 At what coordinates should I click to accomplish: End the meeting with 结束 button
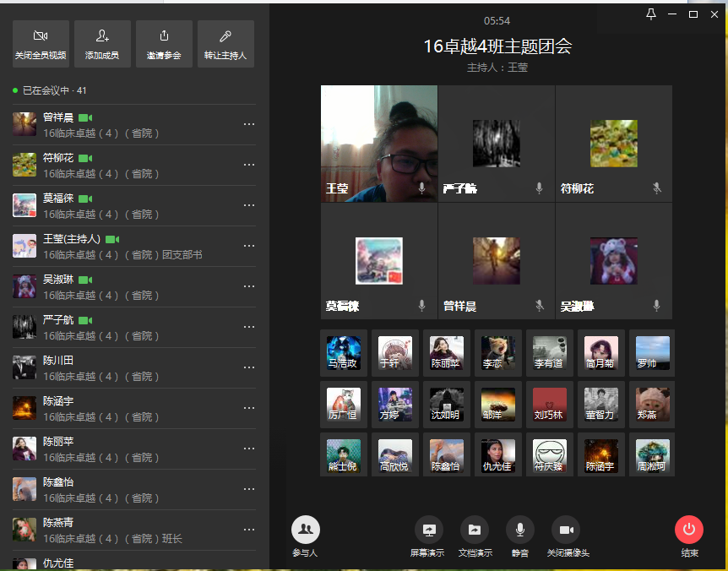(689, 530)
